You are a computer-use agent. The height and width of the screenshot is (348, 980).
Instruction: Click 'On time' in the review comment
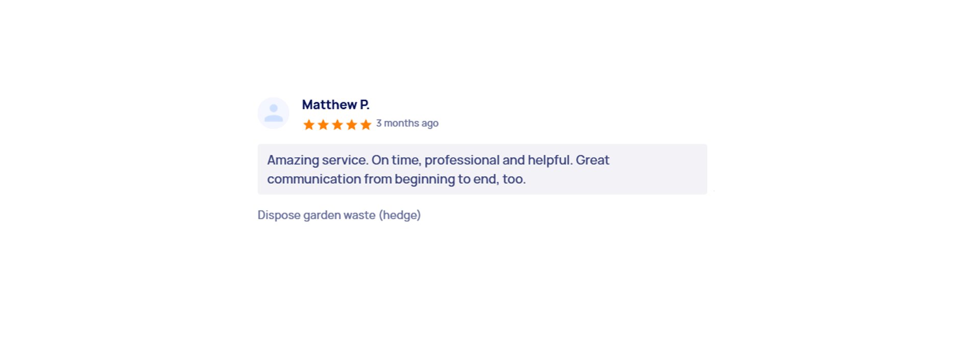click(x=396, y=160)
